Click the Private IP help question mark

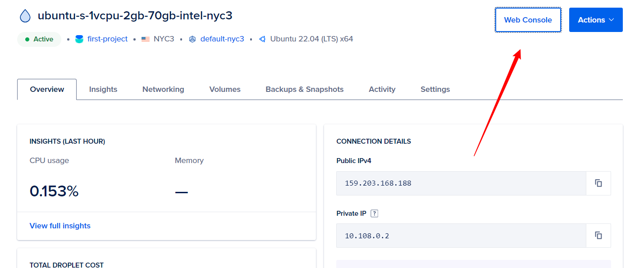pyautogui.click(x=374, y=213)
